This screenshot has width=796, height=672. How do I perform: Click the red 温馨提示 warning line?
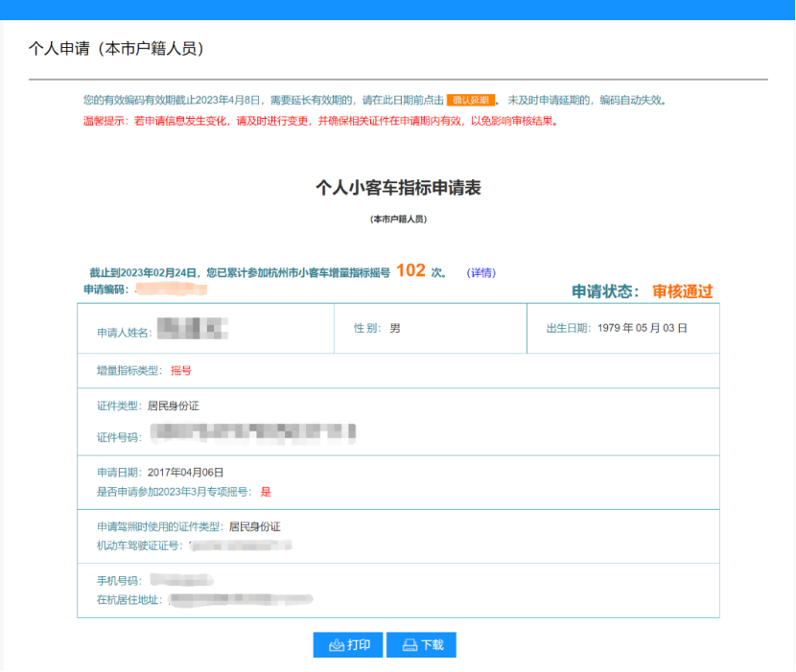click(x=321, y=122)
